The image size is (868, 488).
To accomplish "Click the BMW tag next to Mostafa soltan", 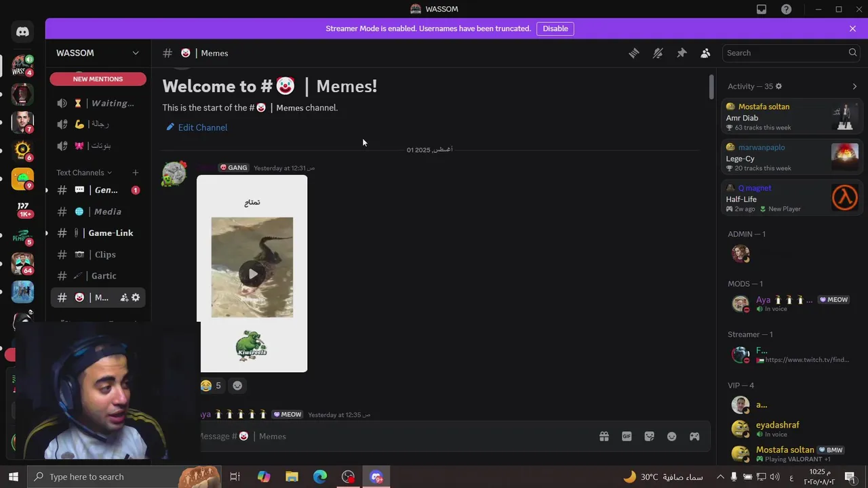I will click(x=831, y=450).
